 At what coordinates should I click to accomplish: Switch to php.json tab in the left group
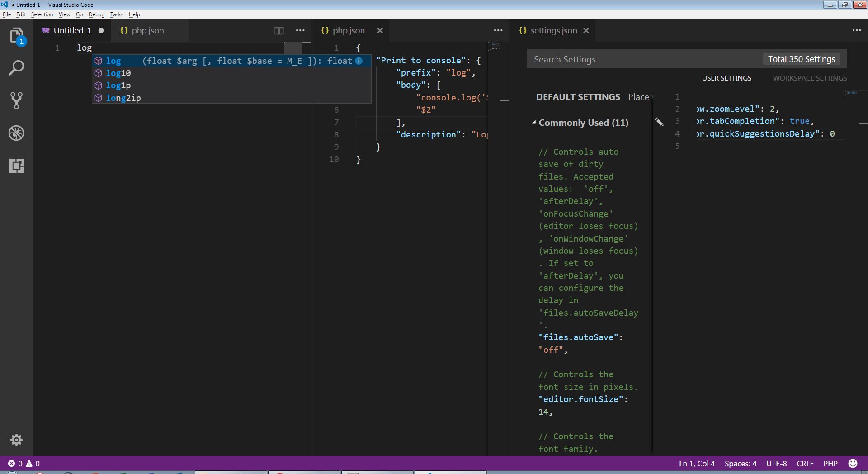pyautogui.click(x=148, y=31)
